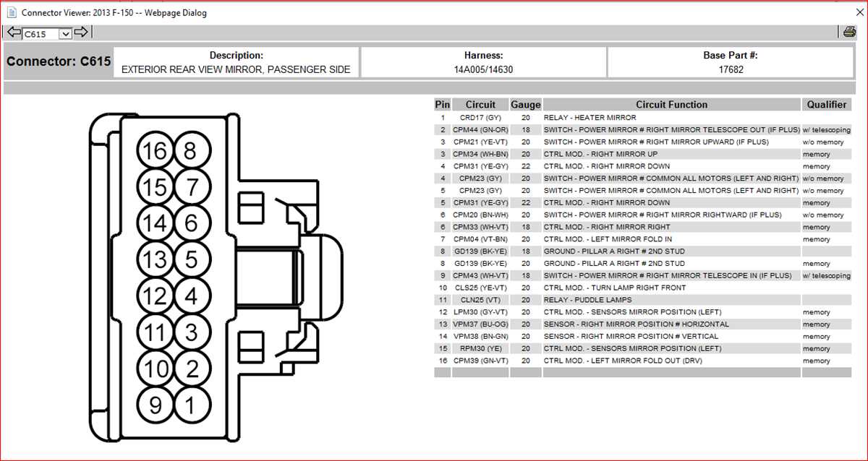Screen dimensions: 868x461
Task: Click pin 4 in connector diagram
Action: click(191, 296)
